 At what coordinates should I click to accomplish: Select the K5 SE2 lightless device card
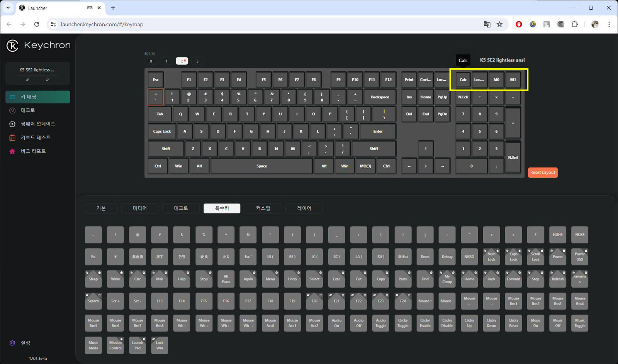point(38,73)
